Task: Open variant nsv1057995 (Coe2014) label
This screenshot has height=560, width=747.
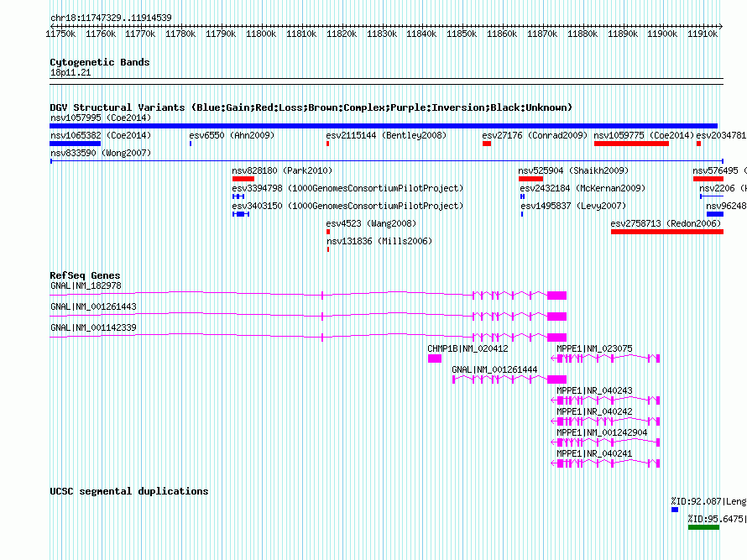Action: [101, 118]
